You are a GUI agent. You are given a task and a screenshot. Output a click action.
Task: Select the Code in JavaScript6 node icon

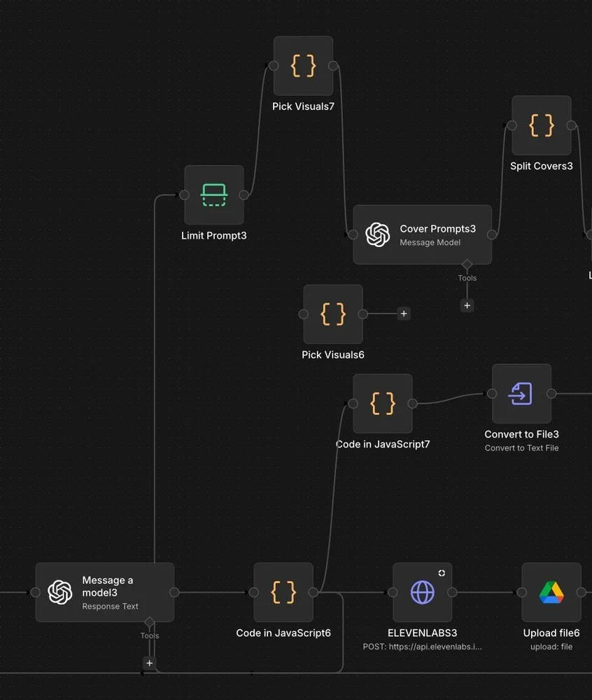pyautogui.click(x=283, y=592)
